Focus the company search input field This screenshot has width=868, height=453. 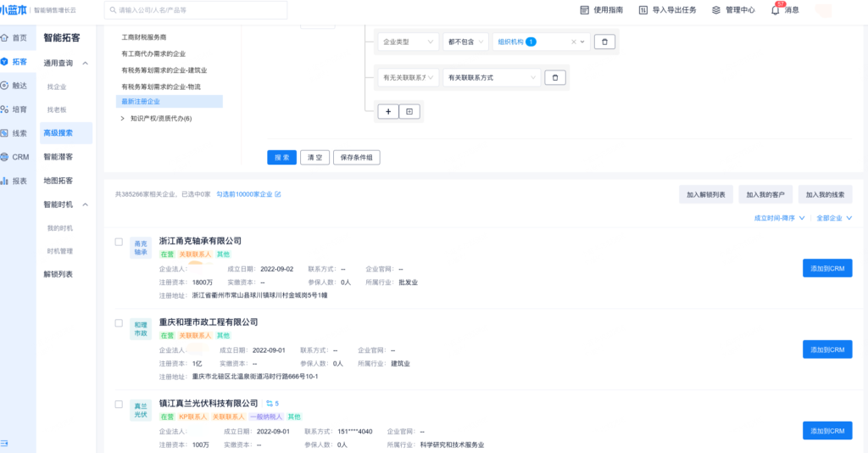pyautogui.click(x=195, y=10)
